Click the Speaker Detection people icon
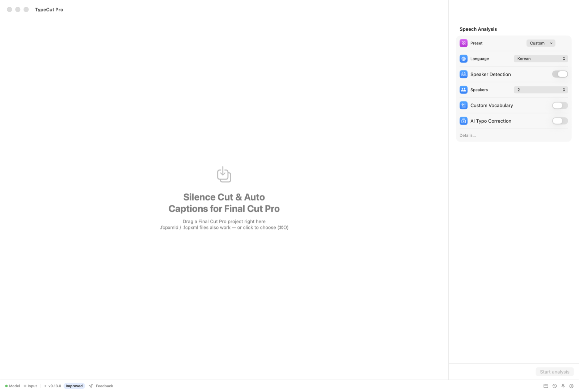This screenshot has width=579, height=392. 463,74
